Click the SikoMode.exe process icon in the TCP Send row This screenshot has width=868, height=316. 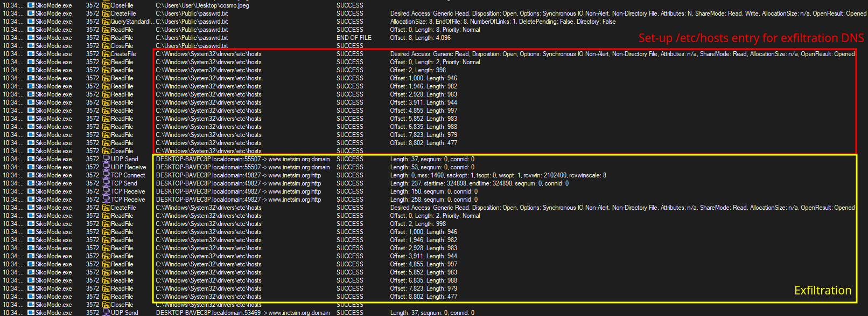click(31, 183)
